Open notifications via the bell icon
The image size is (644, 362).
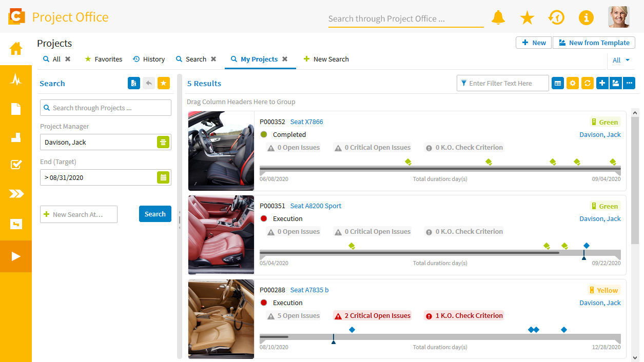498,17
